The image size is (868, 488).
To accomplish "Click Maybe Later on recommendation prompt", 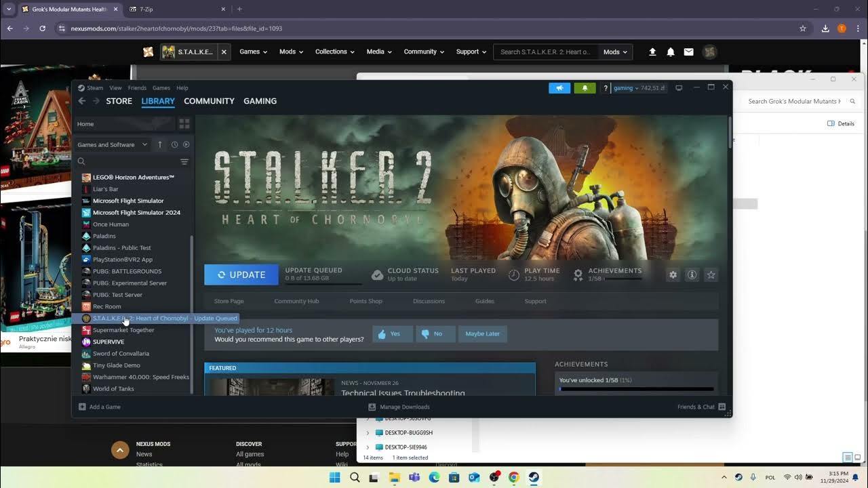I will pyautogui.click(x=482, y=333).
